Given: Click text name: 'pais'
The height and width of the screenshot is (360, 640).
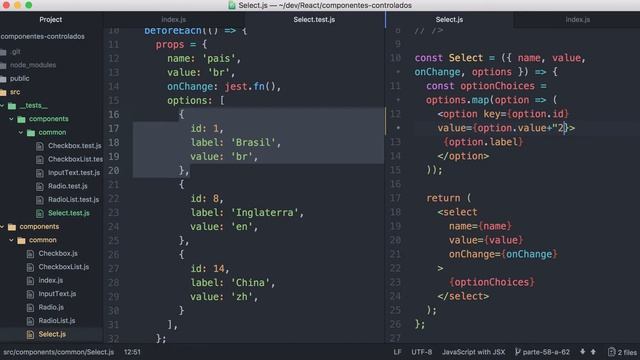Looking at the screenshot, I should pyautogui.click(x=204, y=58).
